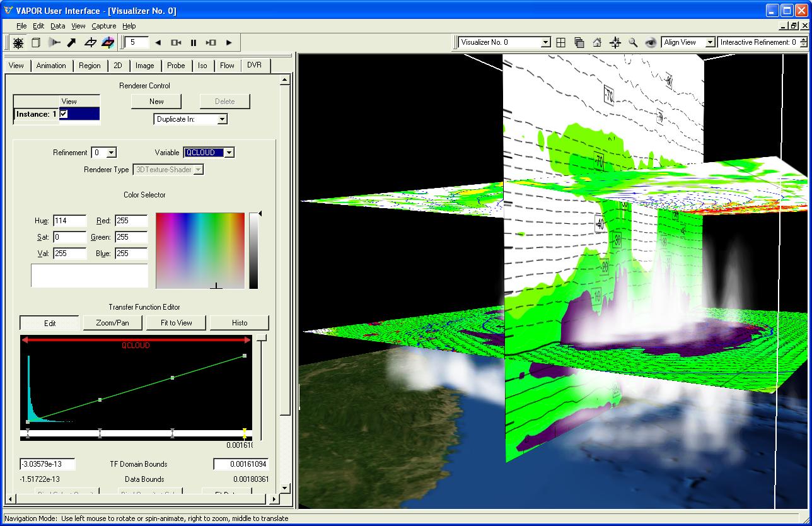Image resolution: width=812 pixels, height=526 pixels.
Task: Activate the region box mode icon
Action: 36,43
